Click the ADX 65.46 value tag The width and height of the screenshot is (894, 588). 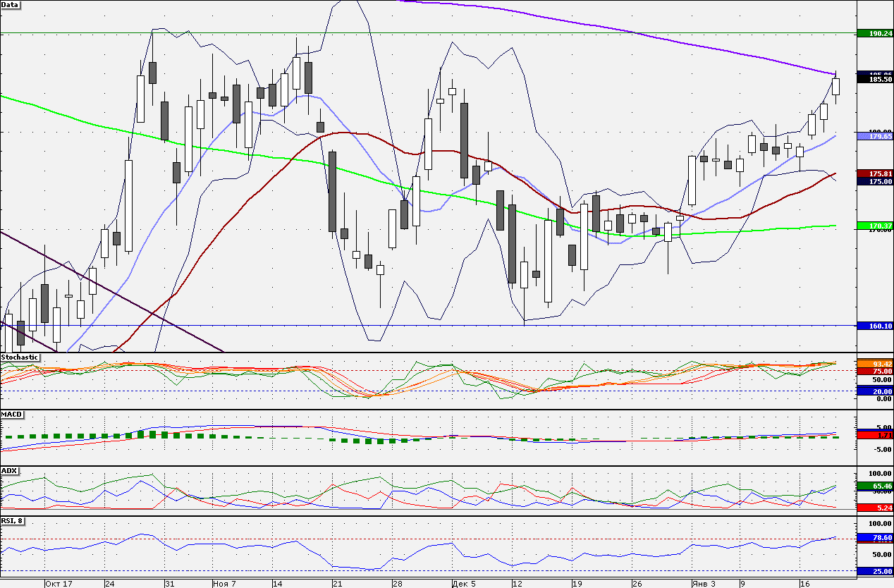click(875, 486)
